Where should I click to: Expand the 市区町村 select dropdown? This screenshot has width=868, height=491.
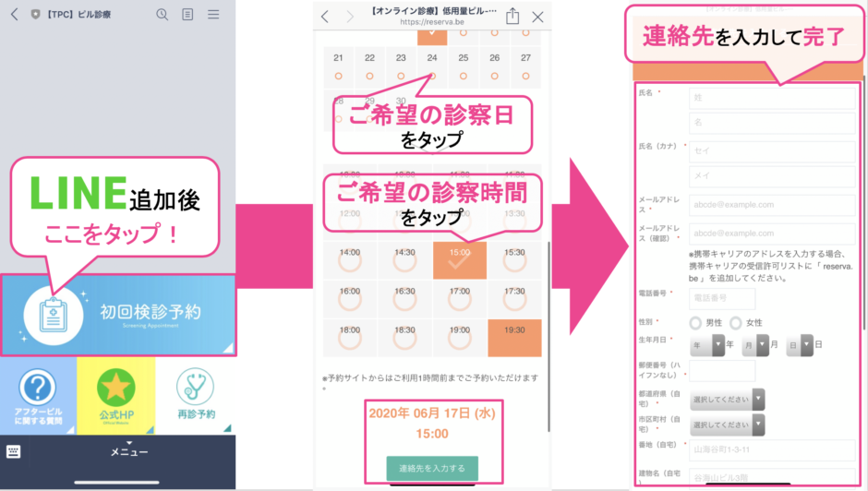point(727,425)
